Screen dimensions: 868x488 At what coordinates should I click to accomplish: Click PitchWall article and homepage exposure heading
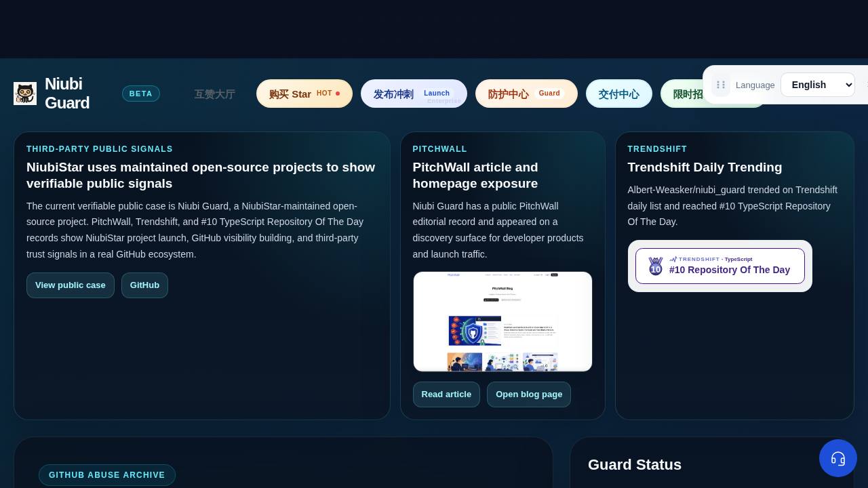coord(475,176)
